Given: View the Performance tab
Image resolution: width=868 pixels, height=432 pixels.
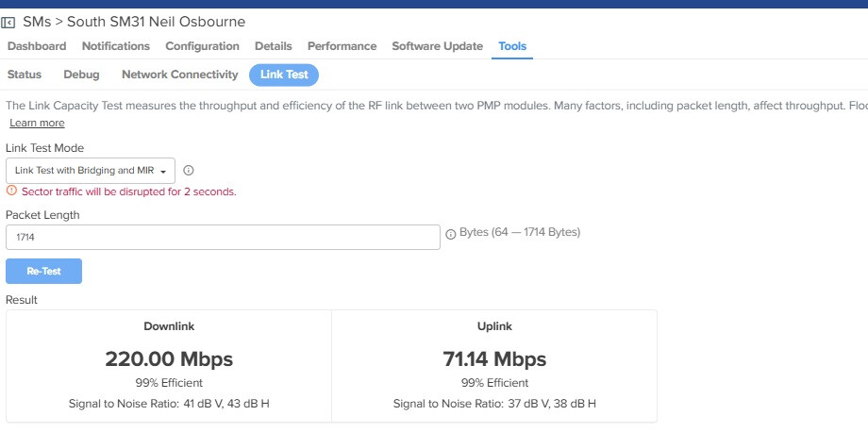Looking at the screenshot, I should coord(342,46).
